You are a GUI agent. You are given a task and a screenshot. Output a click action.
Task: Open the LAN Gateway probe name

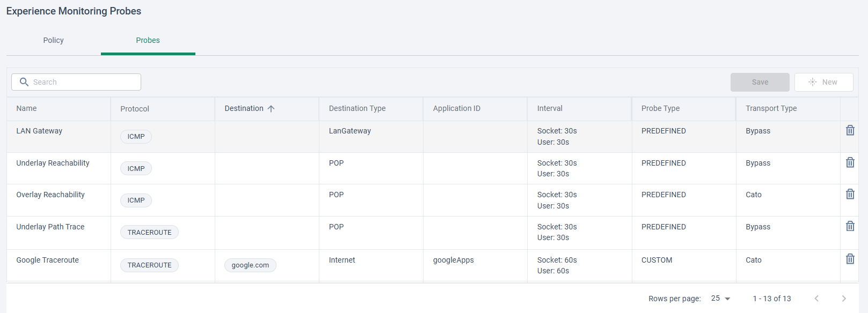click(x=39, y=131)
